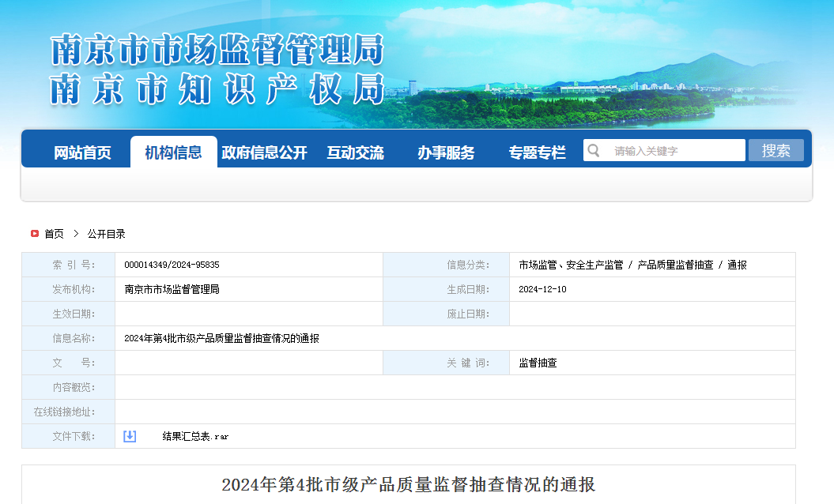
Task: Go to 首页 breadcrumb link
Action: tap(55, 234)
